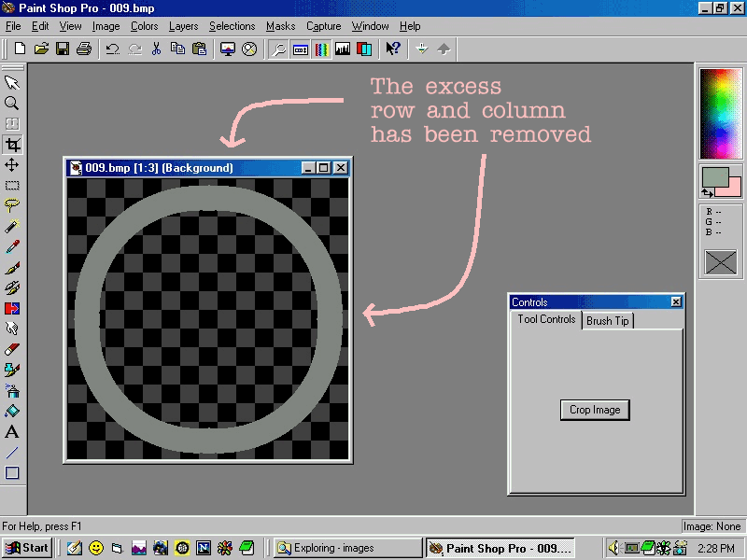The height and width of the screenshot is (560, 747).
Task: Select the Flood Fill bucket tool
Action: 12,412
